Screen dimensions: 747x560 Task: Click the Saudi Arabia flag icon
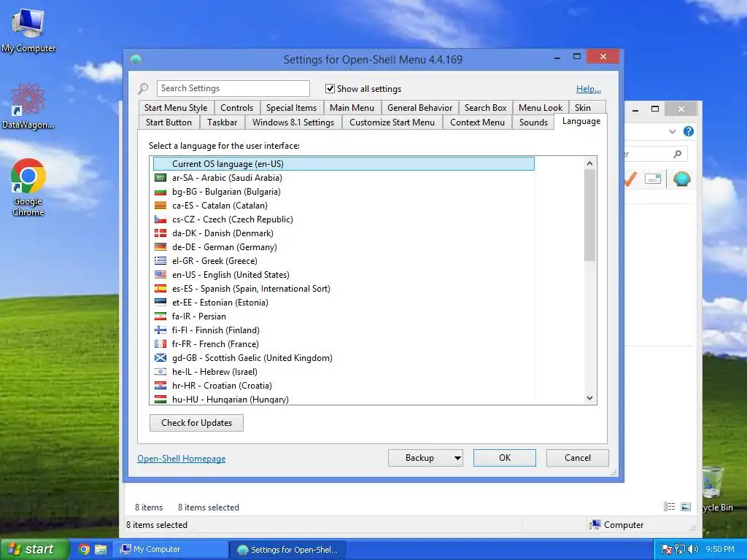pos(160,178)
